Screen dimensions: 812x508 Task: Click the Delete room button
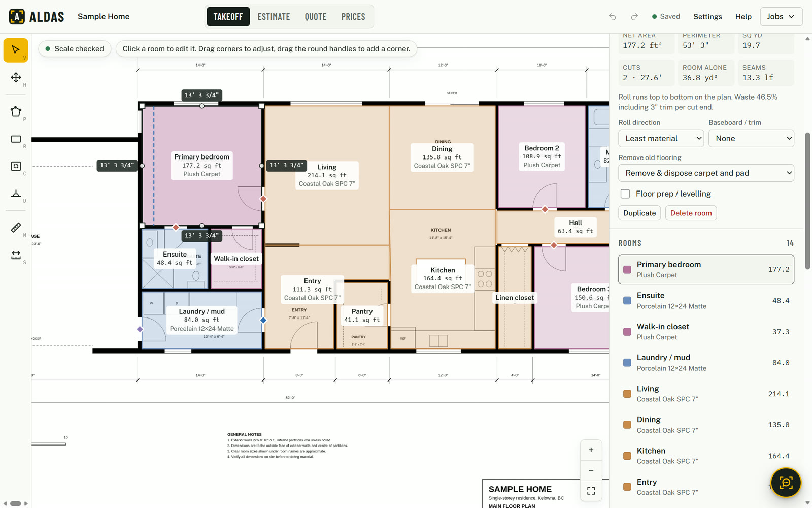click(691, 213)
